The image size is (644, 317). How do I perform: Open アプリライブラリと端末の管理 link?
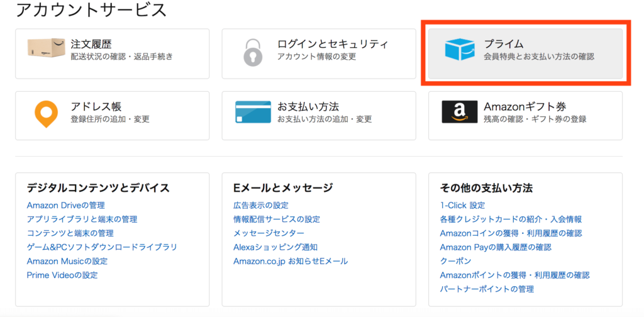[82, 220]
